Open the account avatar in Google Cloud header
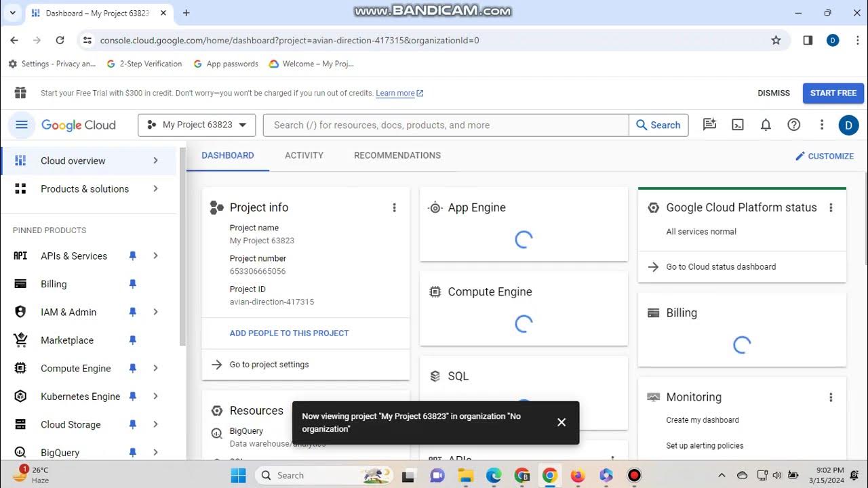 point(848,125)
